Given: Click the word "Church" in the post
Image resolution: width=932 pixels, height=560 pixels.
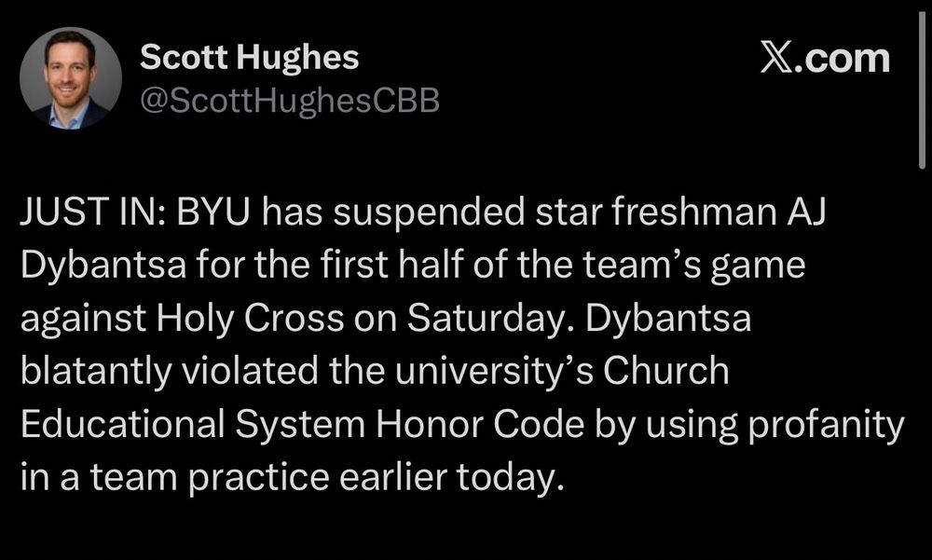Looking at the screenshot, I should [665, 372].
